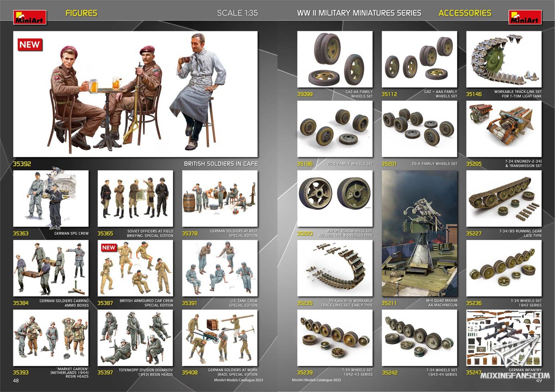Click the MiniArt logo beside the ACCESSORIES heading
555x392 pixels.
[x=525, y=17]
